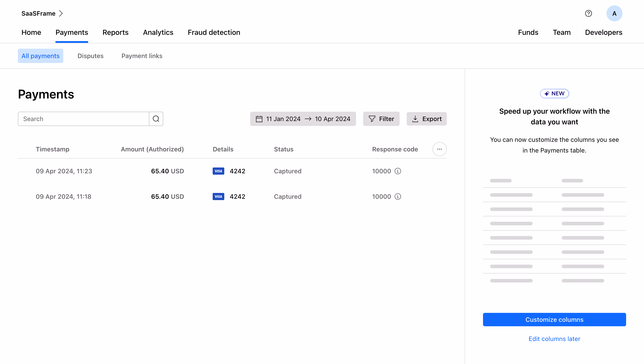Navigate to Funds
The image size is (644, 364).
(x=528, y=33)
